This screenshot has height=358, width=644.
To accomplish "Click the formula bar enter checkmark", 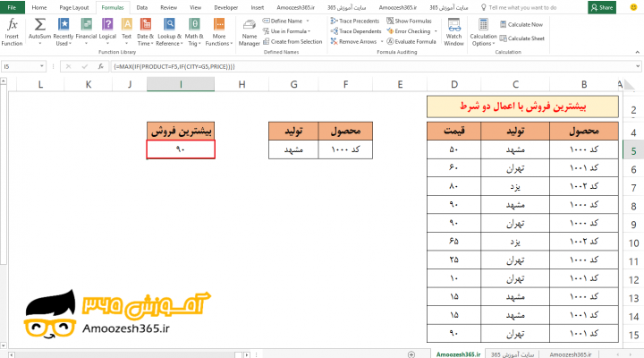I will [85, 66].
